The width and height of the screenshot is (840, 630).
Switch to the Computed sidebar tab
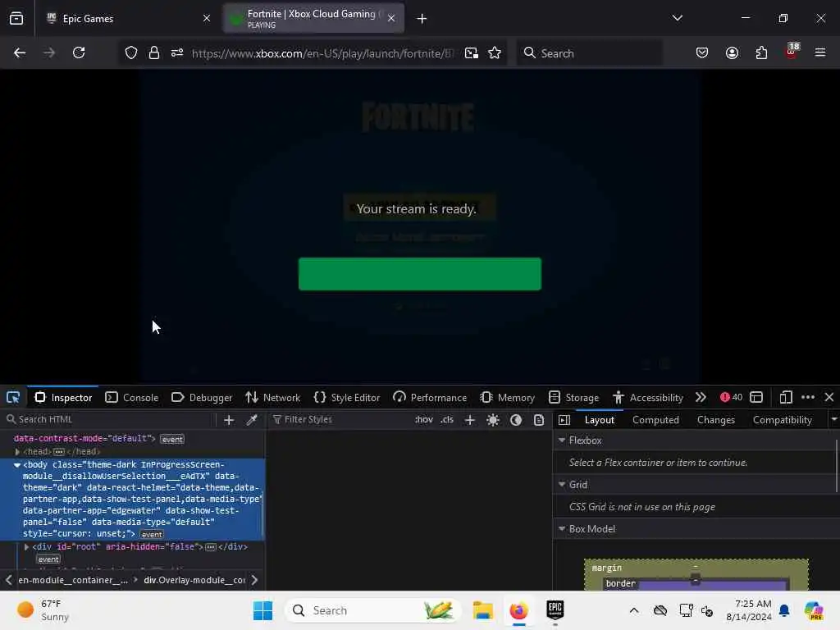click(x=655, y=420)
